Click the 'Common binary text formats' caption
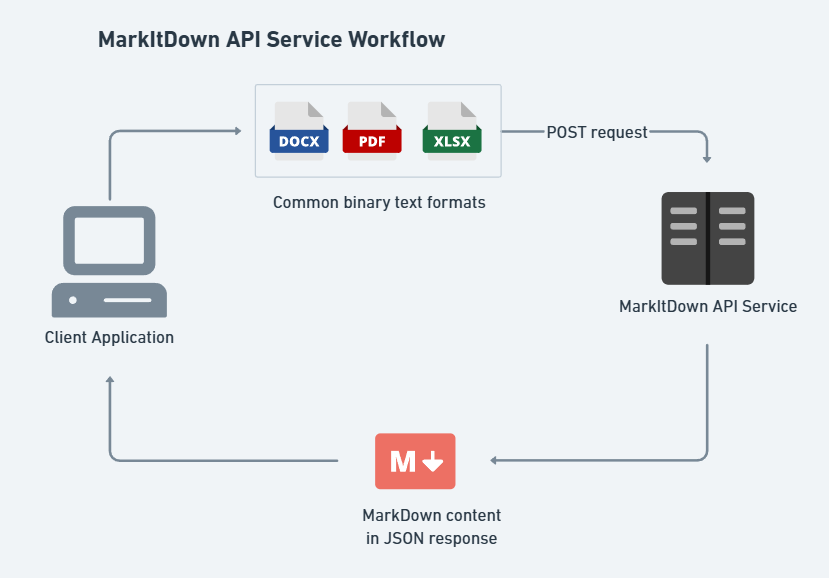Screen dimensions: 829x578 pos(379,202)
